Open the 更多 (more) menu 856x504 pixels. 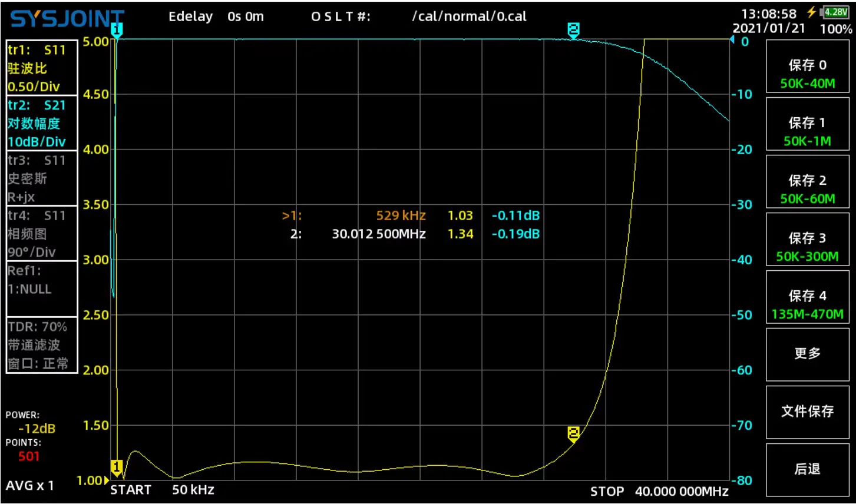point(807,354)
